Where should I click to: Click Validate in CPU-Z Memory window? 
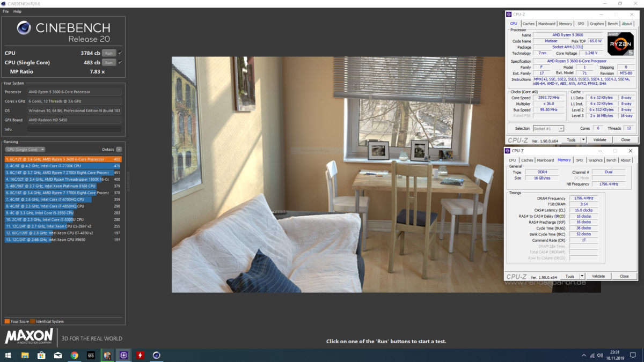[598, 276]
